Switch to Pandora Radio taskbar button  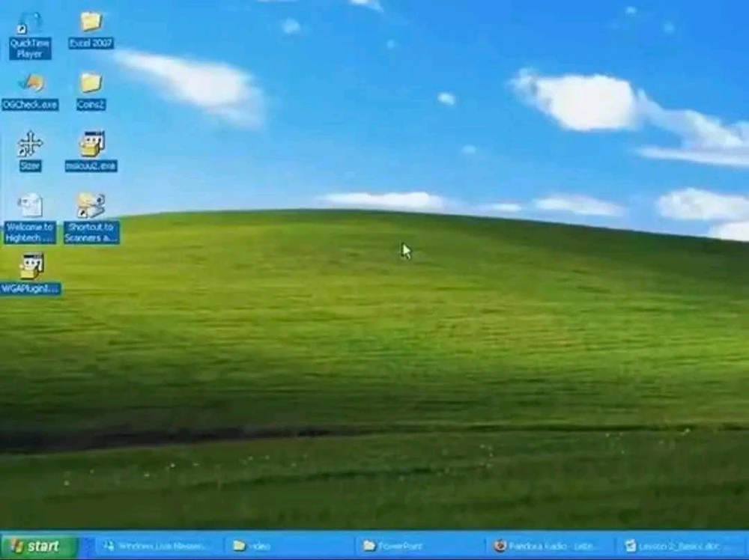(x=551, y=546)
